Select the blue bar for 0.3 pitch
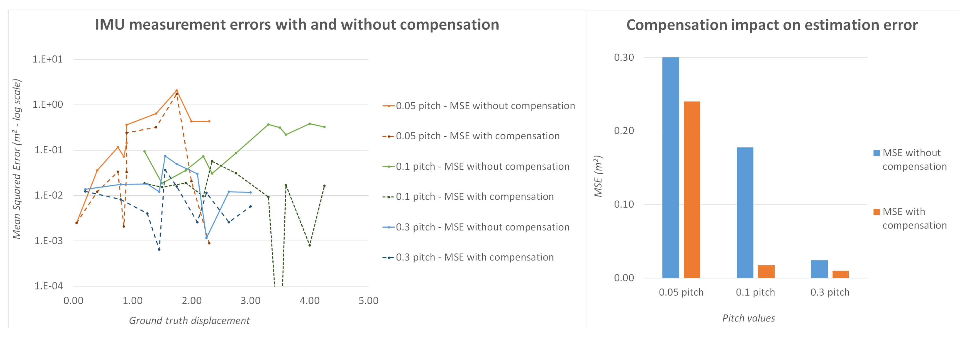Screen dimensions: 980x342 (819, 269)
